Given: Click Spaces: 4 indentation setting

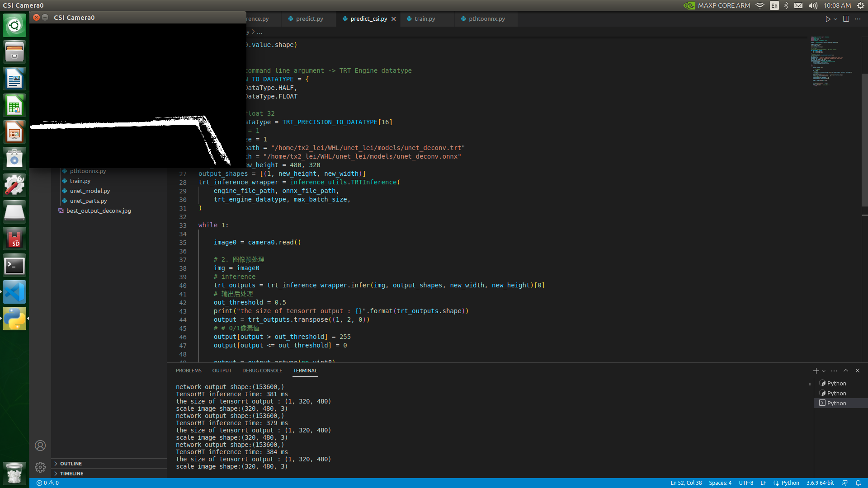Looking at the screenshot, I should (720, 483).
